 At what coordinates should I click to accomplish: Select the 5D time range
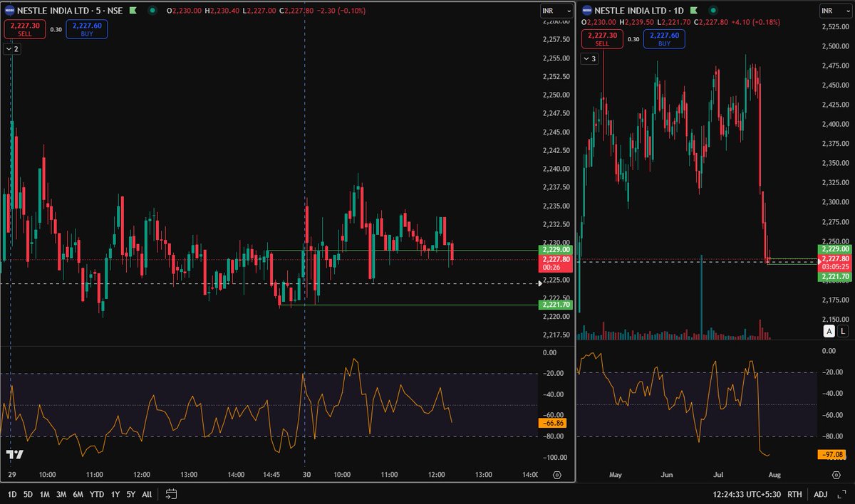point(28,493)
